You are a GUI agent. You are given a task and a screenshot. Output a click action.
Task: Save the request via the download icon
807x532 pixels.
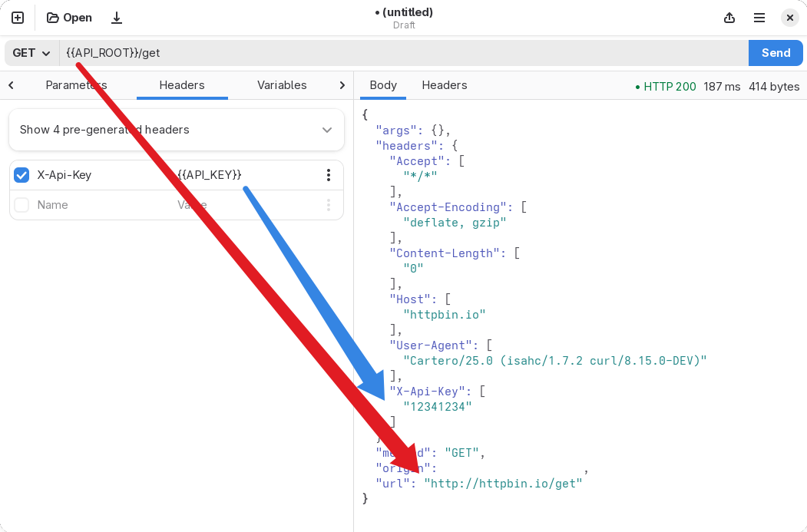click(x=116, y=17)
